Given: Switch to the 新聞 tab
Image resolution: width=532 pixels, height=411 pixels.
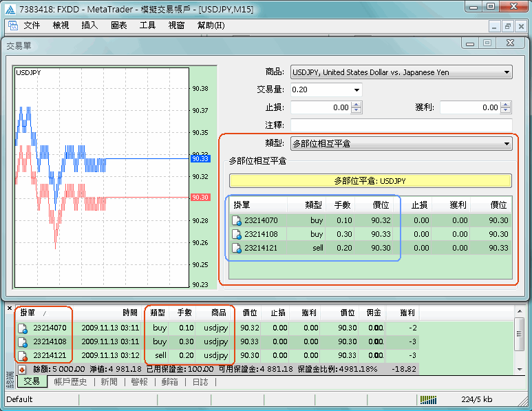Looking at the screenshot, I should point(109,382).
